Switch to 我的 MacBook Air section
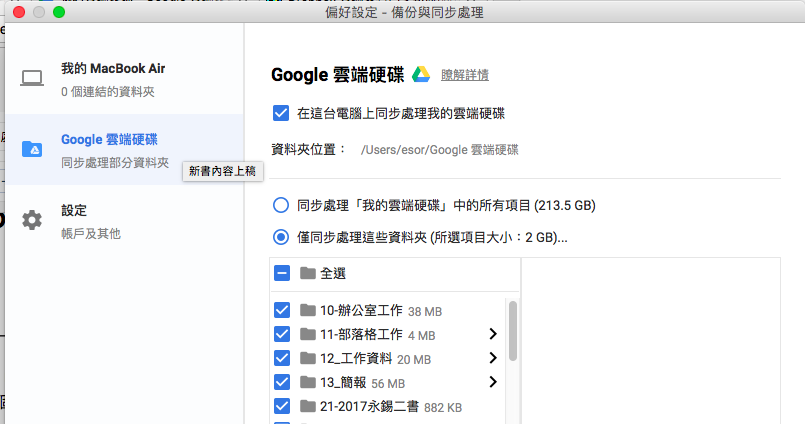This screenshot has height=424, width=805. coord(124,79)
